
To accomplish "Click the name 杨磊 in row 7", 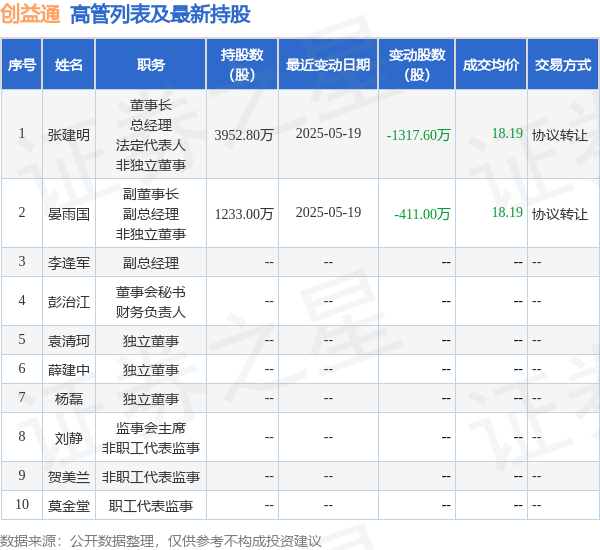I will (68, 399).
